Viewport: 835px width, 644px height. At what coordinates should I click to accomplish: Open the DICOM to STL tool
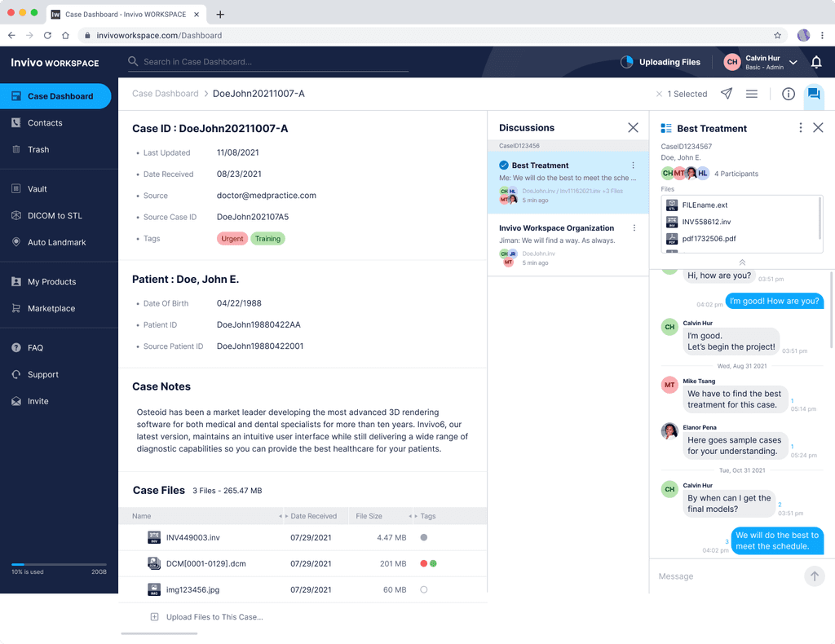pos(51,215)
